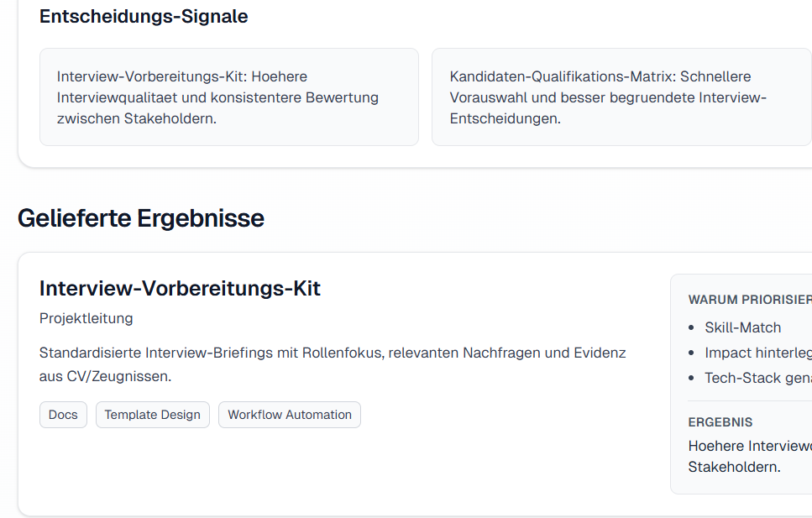Click the Entscheidungs-Signale heading
Screen dimensions: 812x518
[x=144, y=16]
